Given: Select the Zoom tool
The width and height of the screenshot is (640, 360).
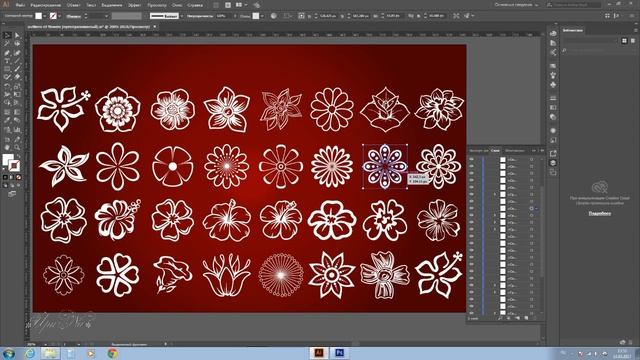Looking at the screenshot, I should click(17, 147).
